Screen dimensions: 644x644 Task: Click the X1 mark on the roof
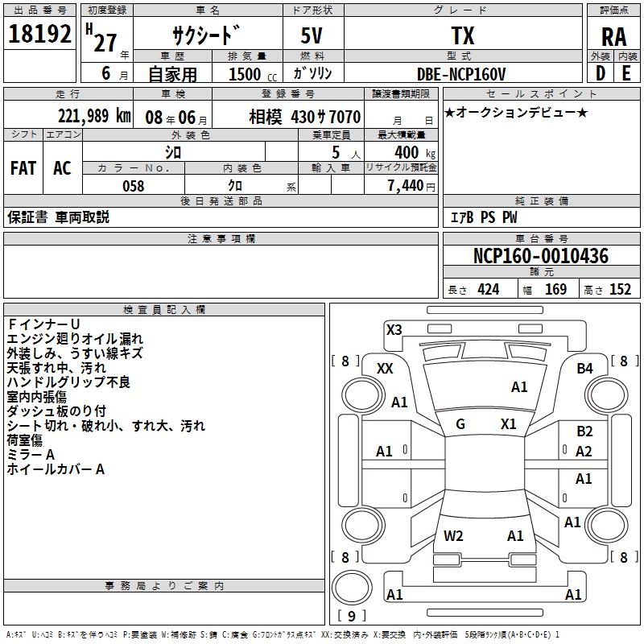pyautogui.click(x=508, y=424)
